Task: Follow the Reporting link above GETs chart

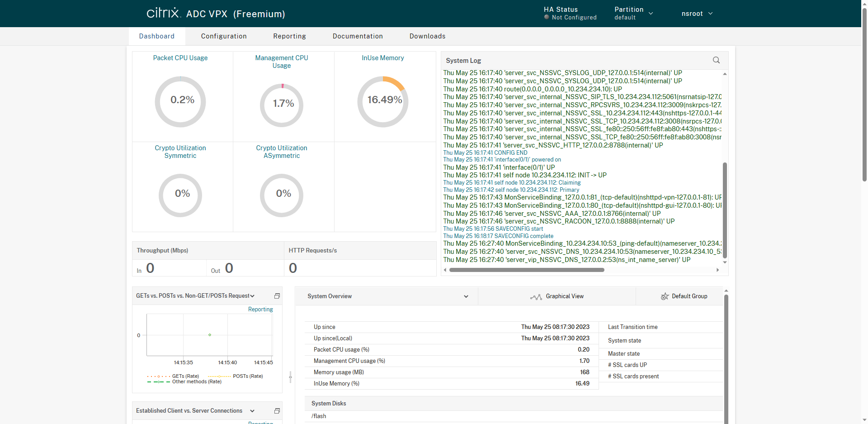Action: (x=260, y=310)
